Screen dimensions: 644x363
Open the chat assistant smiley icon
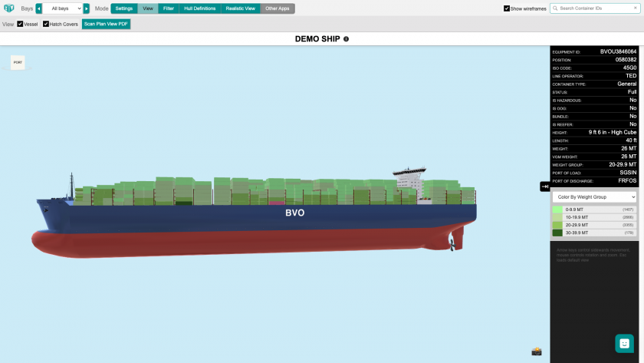tap(624, 343)
